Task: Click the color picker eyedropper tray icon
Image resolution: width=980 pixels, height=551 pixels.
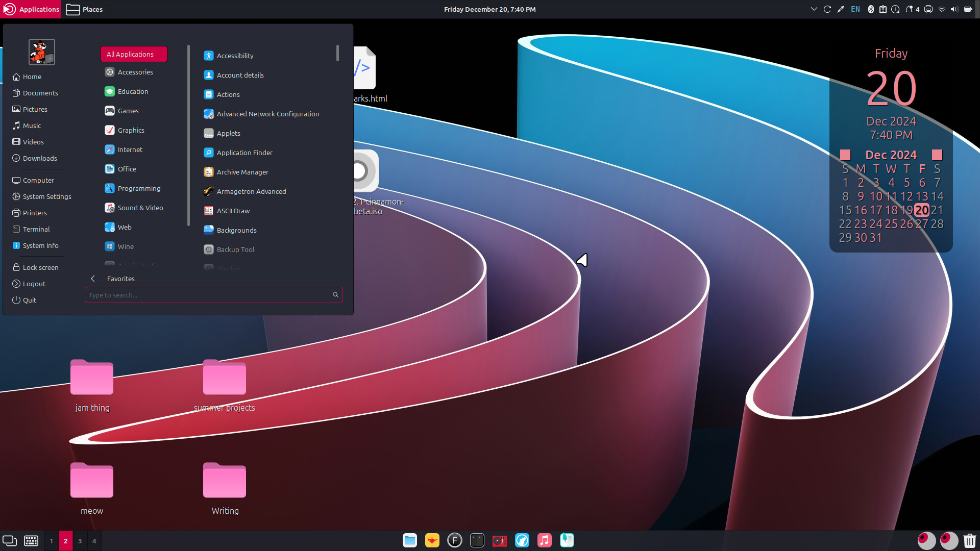Action: coord(841,9)
